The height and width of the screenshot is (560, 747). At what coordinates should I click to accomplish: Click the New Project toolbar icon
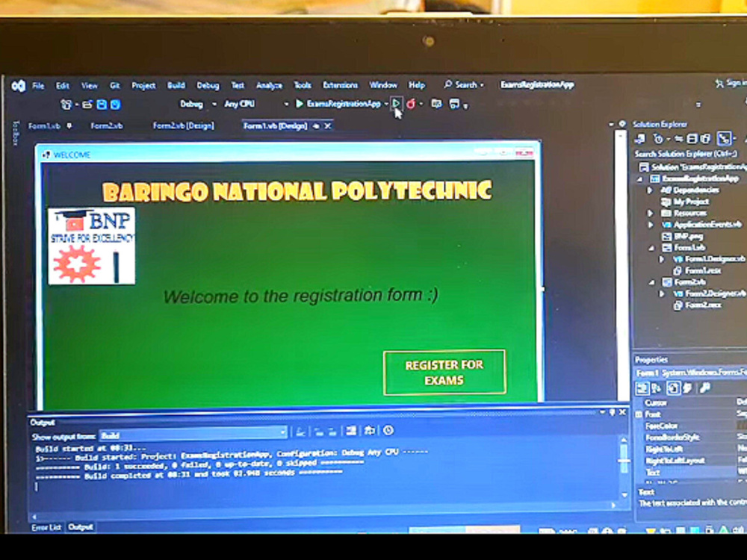pyautogui.click(x=66, y=105)
